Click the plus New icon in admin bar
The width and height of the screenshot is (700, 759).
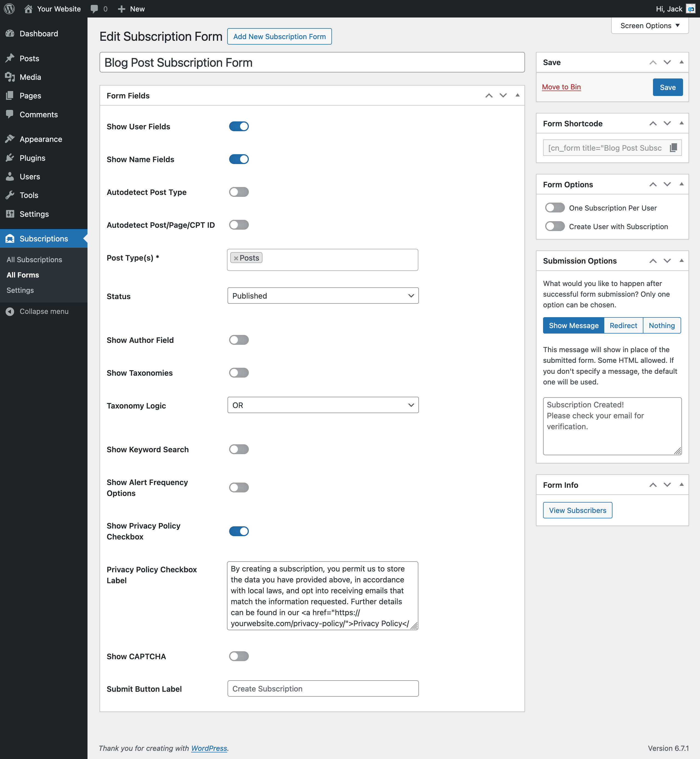(121, 9)
